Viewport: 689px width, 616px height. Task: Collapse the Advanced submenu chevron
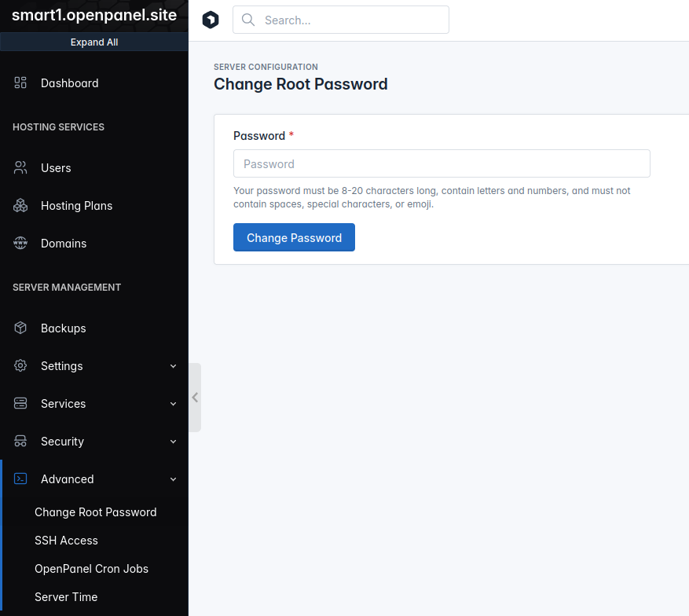coord(173,479)
